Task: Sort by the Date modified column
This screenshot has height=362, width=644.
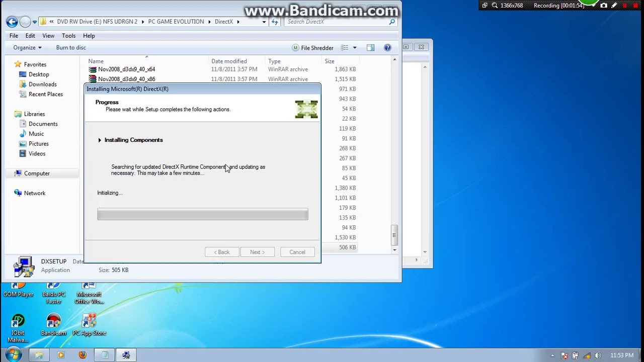Action: (229, 61)
